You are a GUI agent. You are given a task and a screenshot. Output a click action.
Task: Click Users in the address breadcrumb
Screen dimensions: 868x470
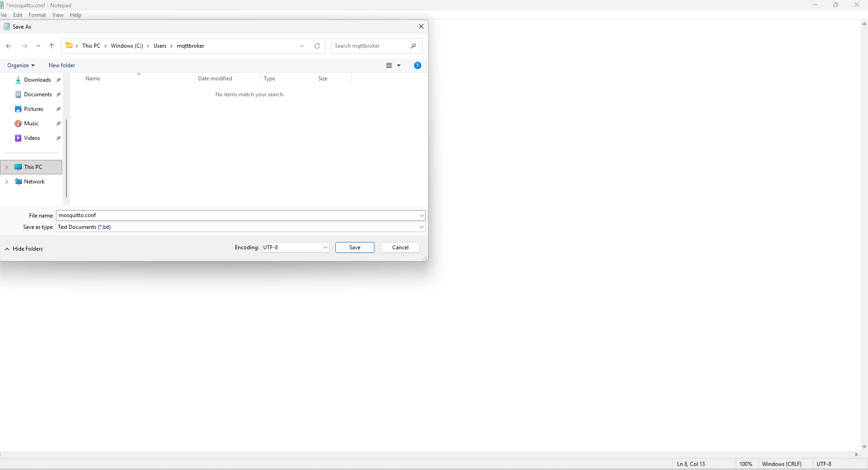(160, 46)
